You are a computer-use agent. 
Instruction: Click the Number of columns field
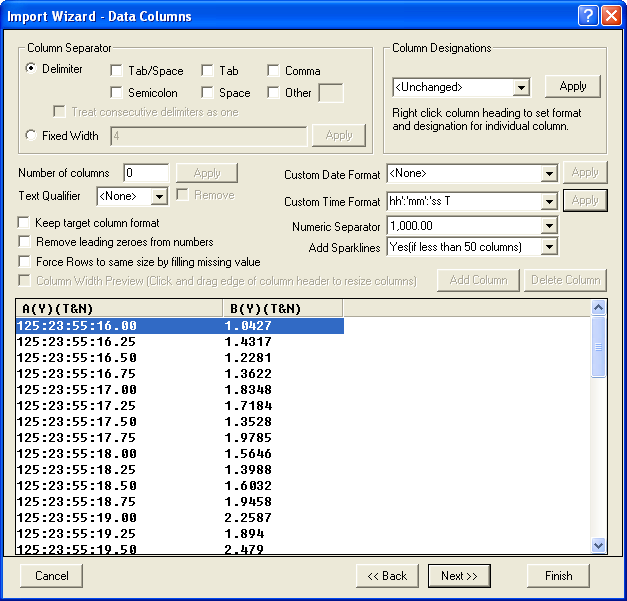click(146, 173)
